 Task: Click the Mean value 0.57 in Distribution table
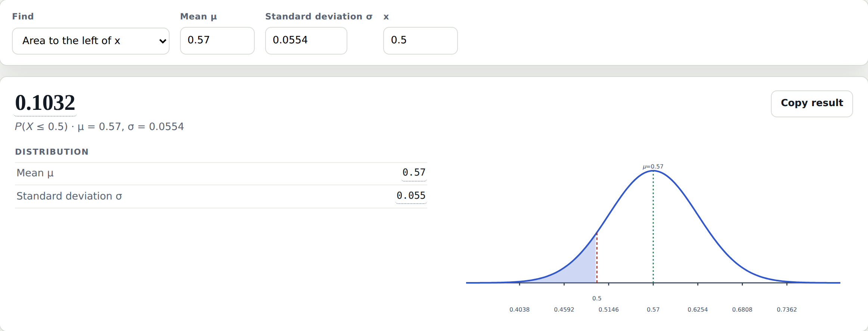point(414,173)
